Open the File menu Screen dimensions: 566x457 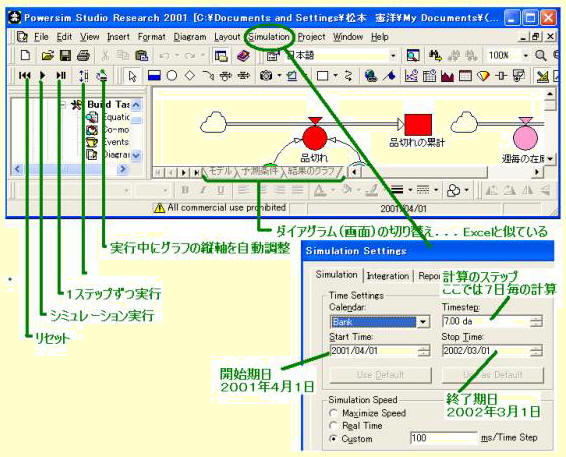point(41,37)
